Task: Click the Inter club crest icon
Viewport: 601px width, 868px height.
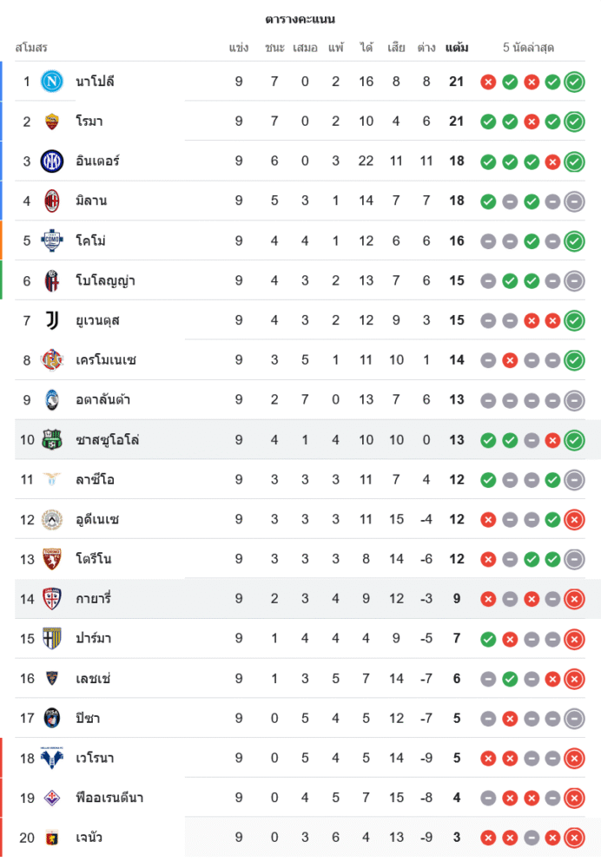Action: [x=52, y=161]
